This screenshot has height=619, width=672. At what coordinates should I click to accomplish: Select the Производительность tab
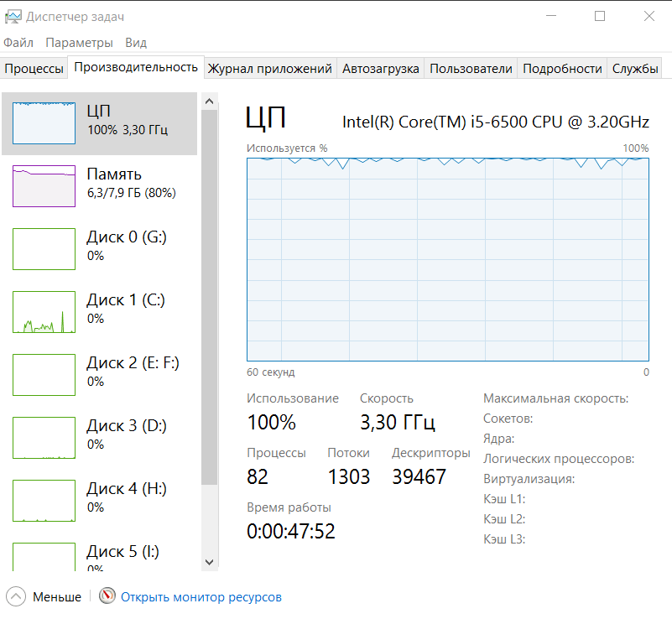(136, 67)
